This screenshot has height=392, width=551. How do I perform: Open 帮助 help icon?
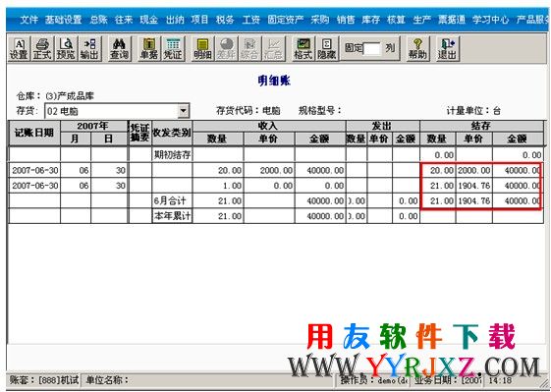[x=417, y=49]
